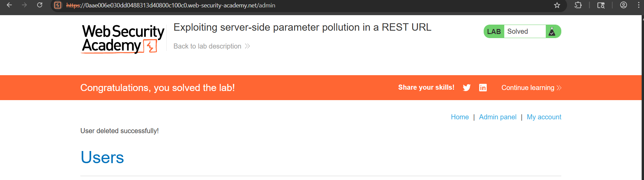
Task: Open the browser profile icon
Action: [623, 5]
